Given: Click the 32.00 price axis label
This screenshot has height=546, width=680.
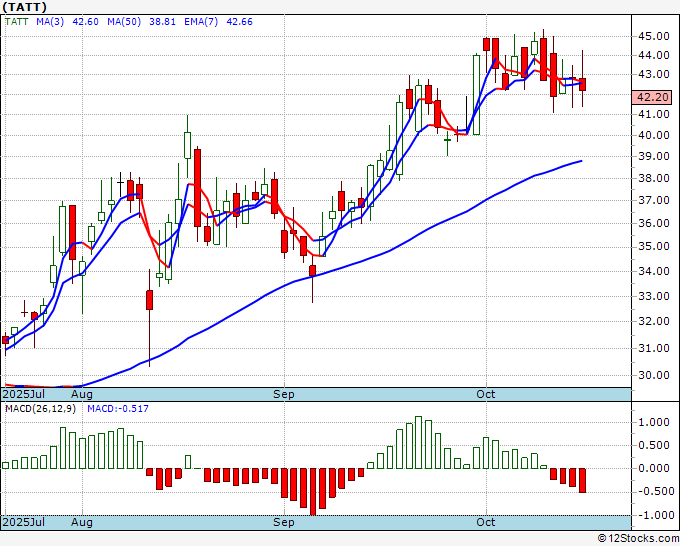Looking at the screenshot, I should click(654, 321).
